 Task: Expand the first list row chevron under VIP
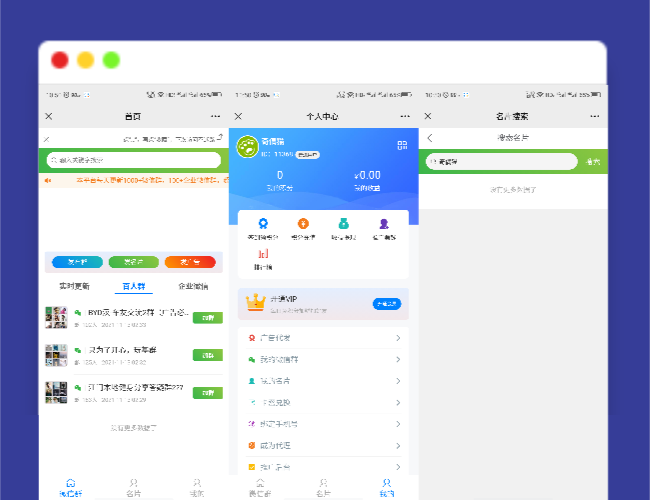[398, 338]
